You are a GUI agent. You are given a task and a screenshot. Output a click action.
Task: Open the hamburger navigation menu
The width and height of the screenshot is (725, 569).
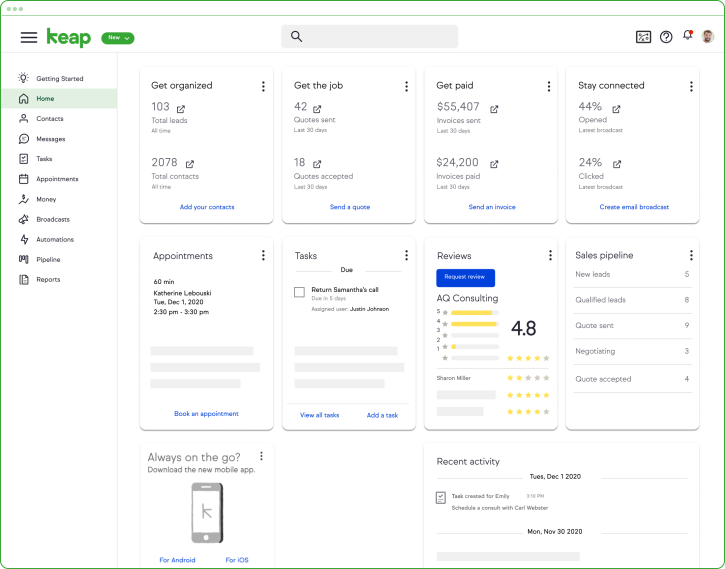pyautogui.click(x=29, y=37)
